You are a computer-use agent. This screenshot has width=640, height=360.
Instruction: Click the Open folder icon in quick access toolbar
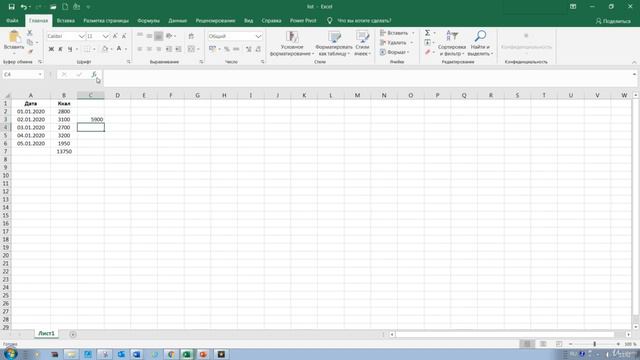point(53,7)
